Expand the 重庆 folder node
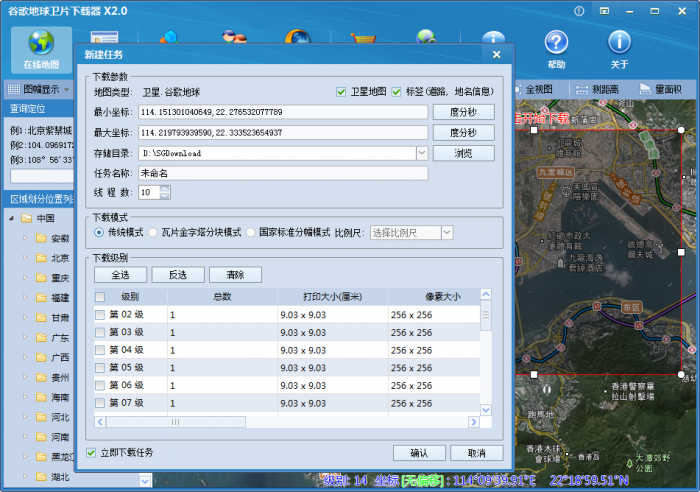 click(25, 278)
